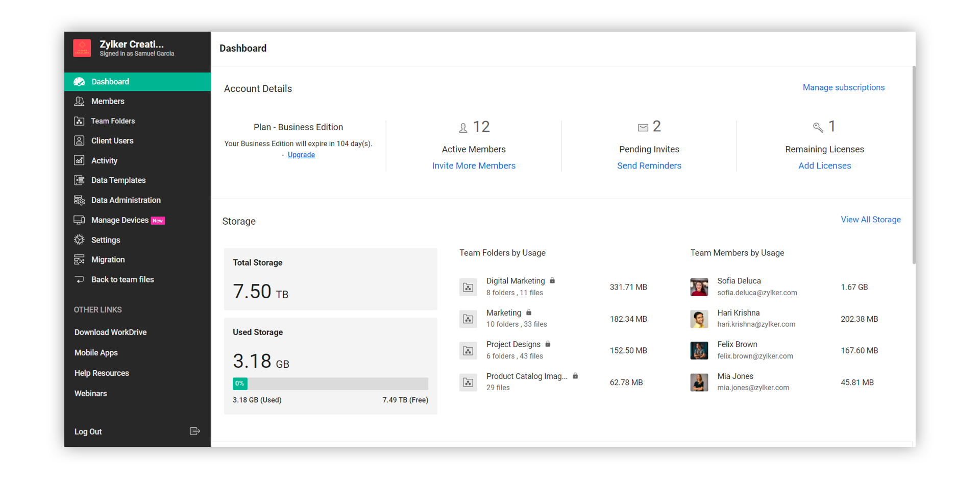Screen dimensions: 980x478
Task: Go to Data Administration
Action: tap(126, 200)
